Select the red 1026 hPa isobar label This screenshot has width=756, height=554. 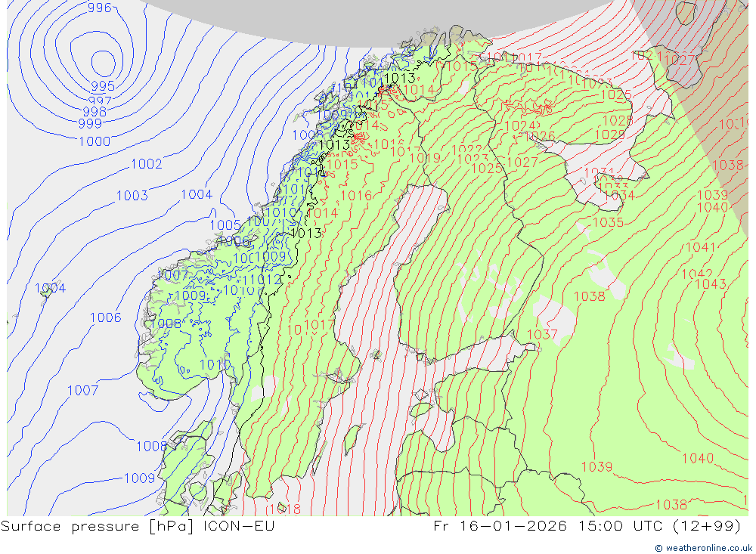(540, 137)
